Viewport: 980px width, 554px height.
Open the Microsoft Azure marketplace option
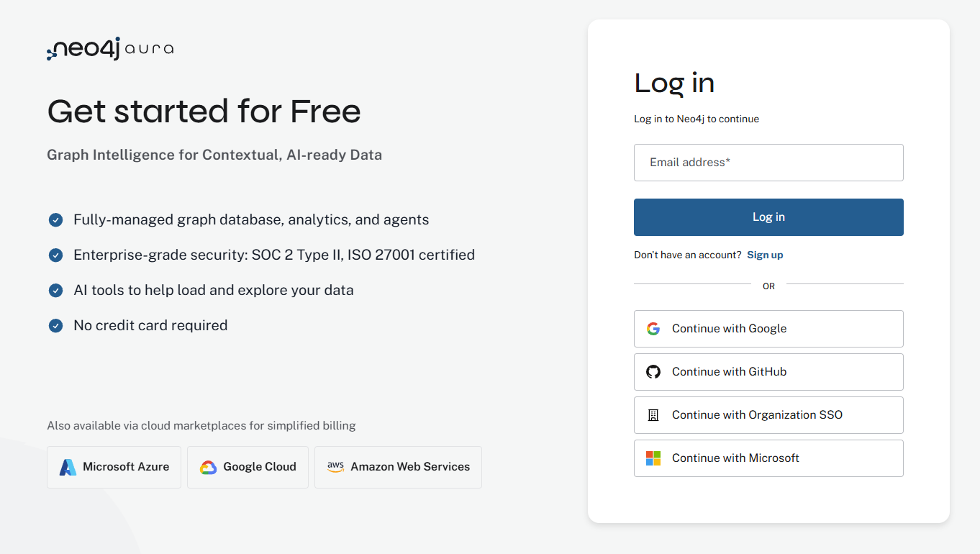114,467
